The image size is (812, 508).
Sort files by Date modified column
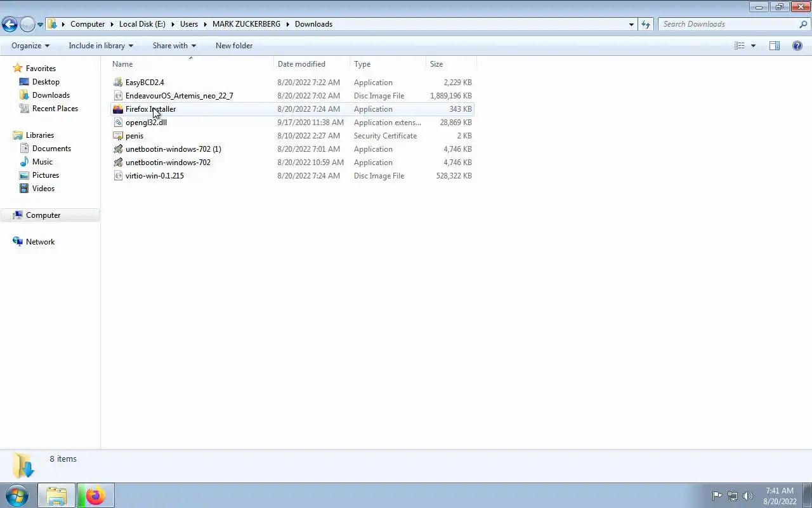(312, 64)
